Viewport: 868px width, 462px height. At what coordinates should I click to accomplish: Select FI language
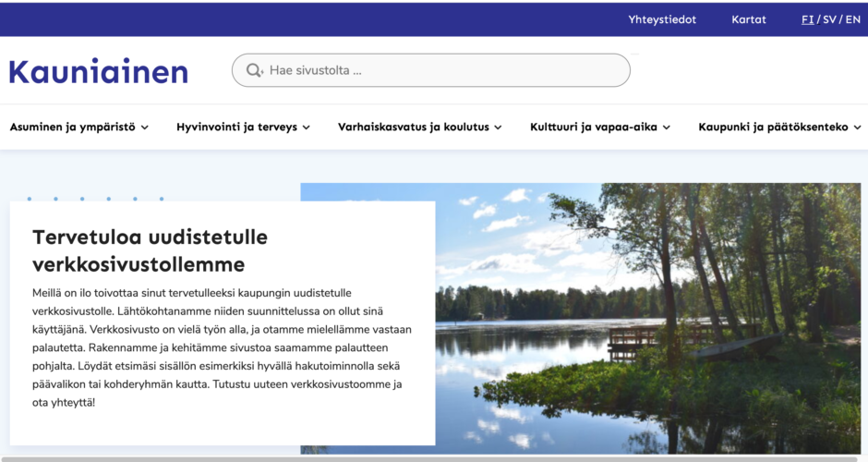coord(808,19)
